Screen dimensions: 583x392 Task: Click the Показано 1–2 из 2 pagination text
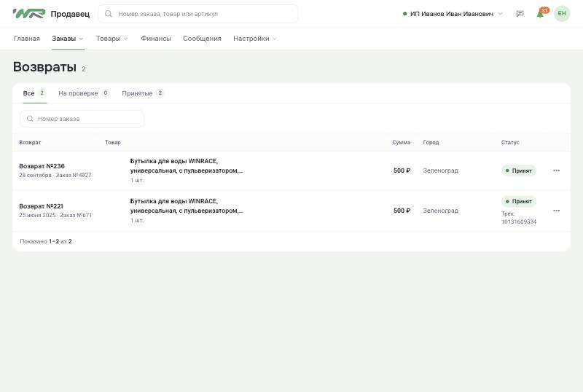46,241
